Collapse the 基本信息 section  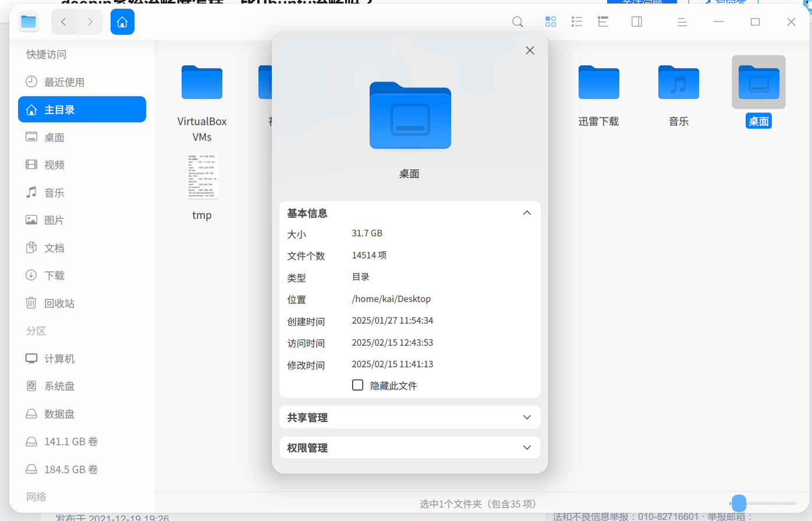[x=527, y=213]
